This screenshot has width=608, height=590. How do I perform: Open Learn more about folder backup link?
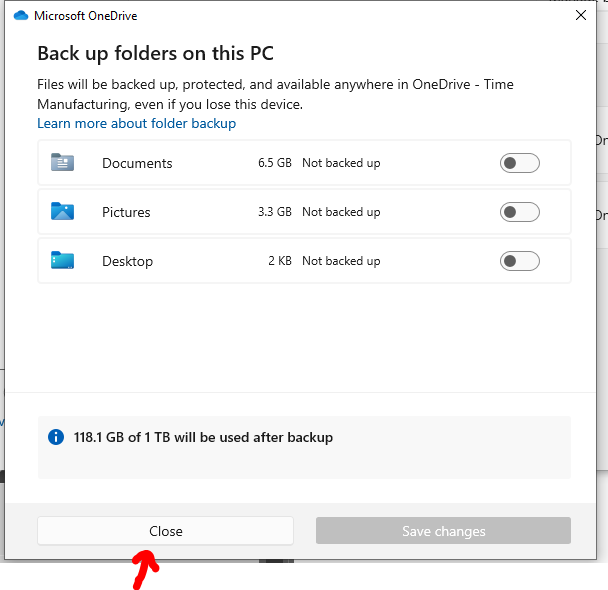pos(136,123)
